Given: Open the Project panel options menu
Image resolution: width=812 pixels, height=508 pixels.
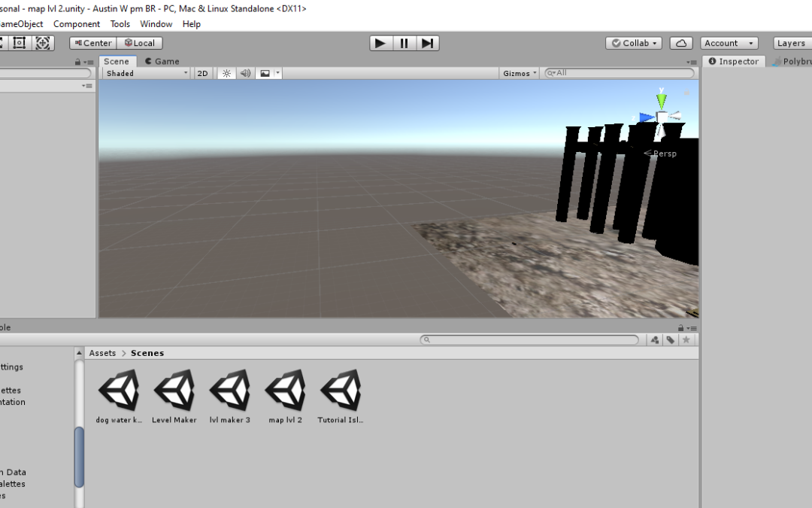Looking at the screenshot, I should click(x=692, y=328).
